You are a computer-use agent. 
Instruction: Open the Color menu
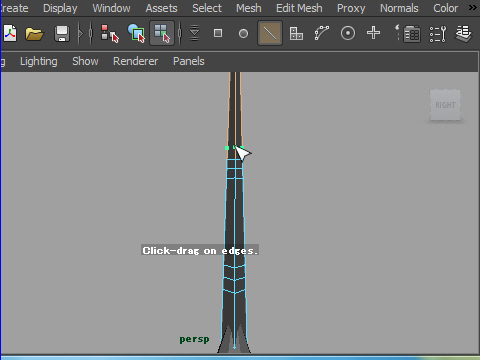pyautogui.click(x=445, y=8)
